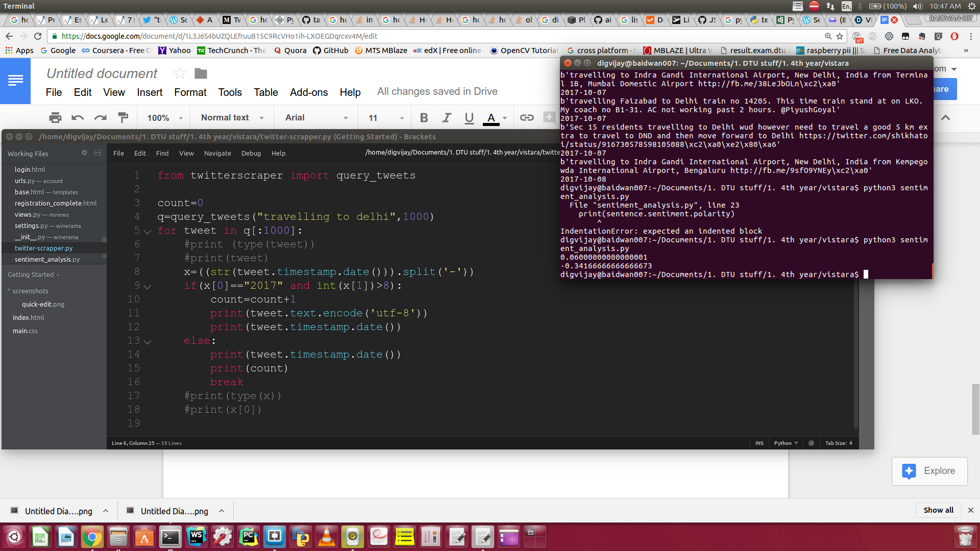
Task: Open the Add-ons menu in Docs
Action: pyautogui.click(x=309, y=92)
